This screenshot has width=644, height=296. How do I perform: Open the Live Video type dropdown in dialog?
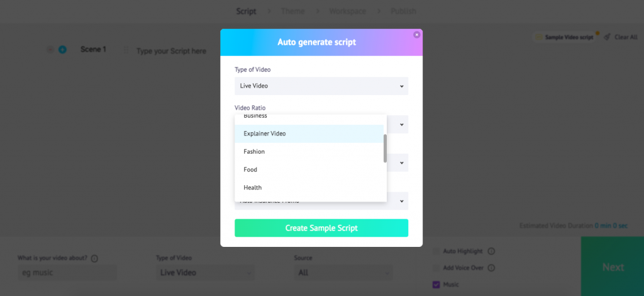[x=321, y=86]
